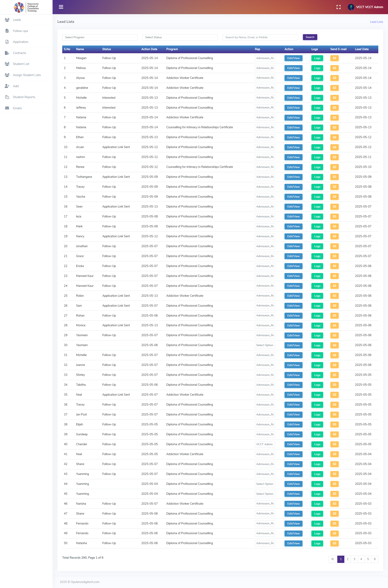The height and width of the screenshot is (588, 388).
Task: Click the purple Search button
Action: click(x=310, y=37)
